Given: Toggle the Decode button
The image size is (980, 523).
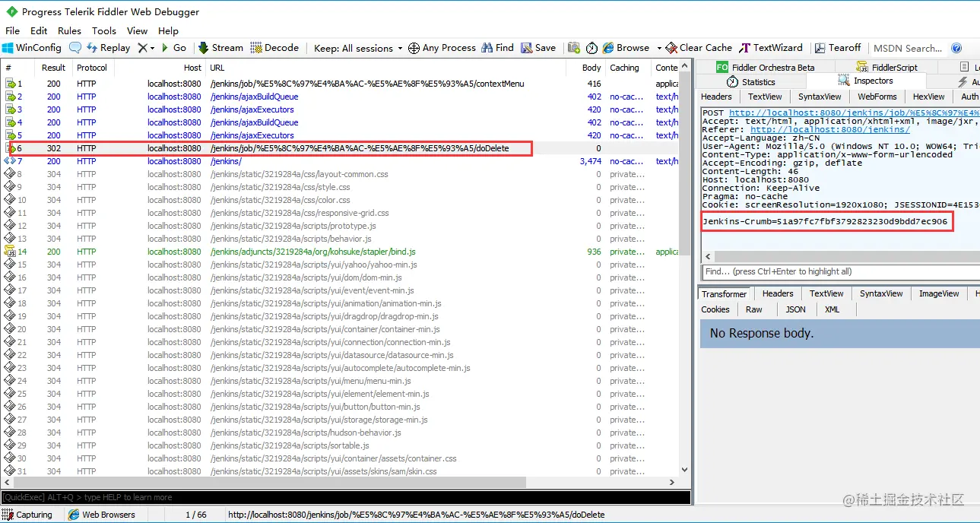Looking at the screenshot, I should 274,47.
